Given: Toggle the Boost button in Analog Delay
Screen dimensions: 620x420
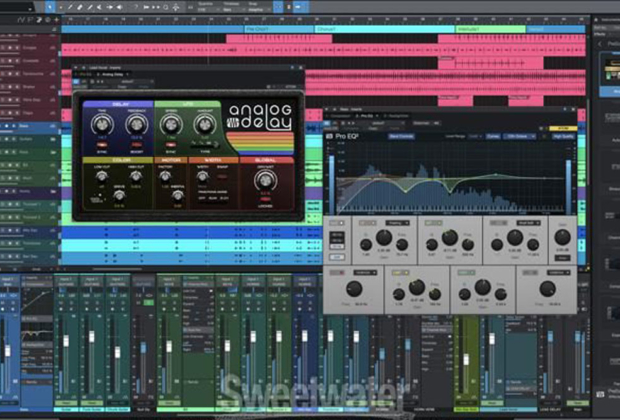Looking at the screenshot, I should [x=136, y=145].
